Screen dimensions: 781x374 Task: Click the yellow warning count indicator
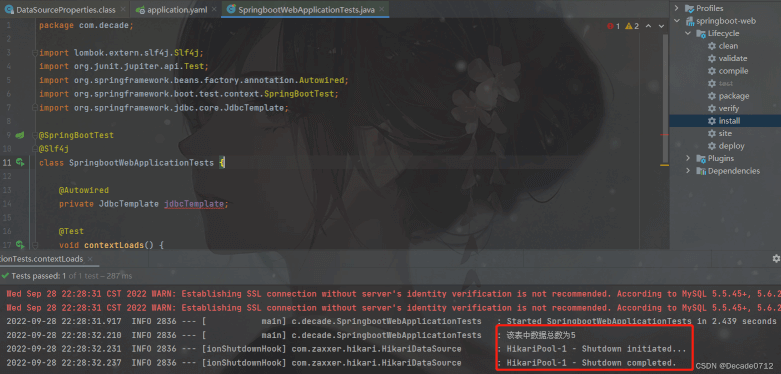[x=632, y=26]
